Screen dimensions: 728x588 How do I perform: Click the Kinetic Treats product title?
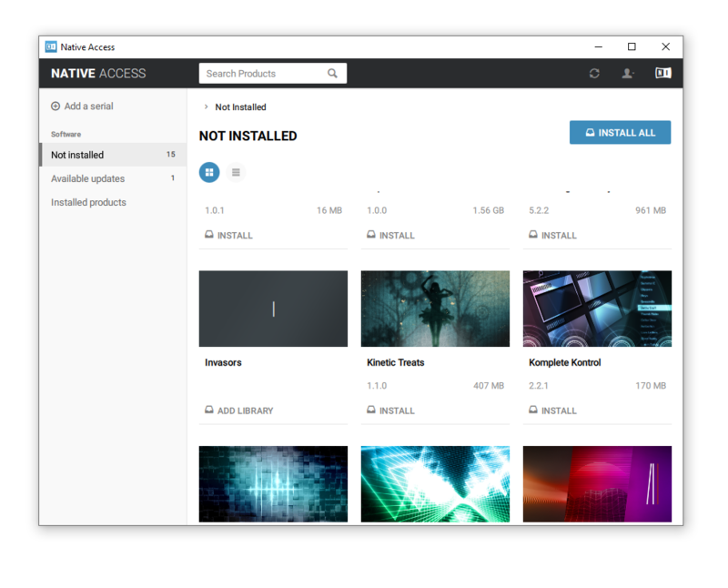point(396,363)
